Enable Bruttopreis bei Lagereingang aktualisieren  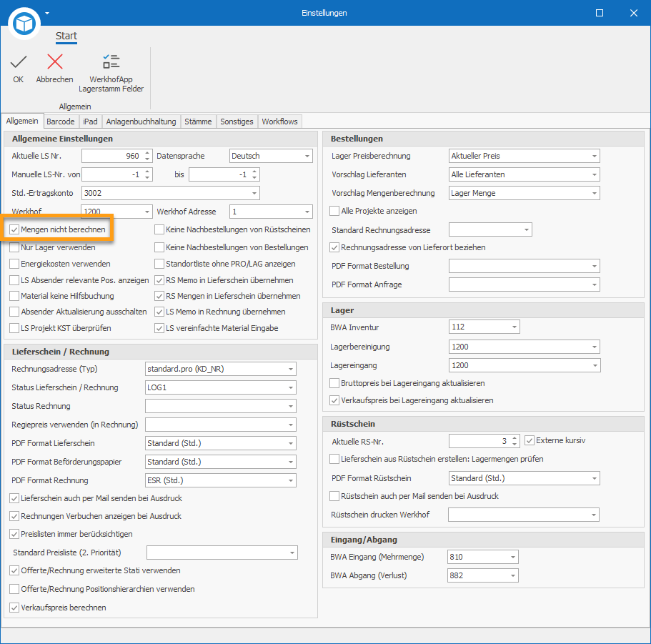334,383
